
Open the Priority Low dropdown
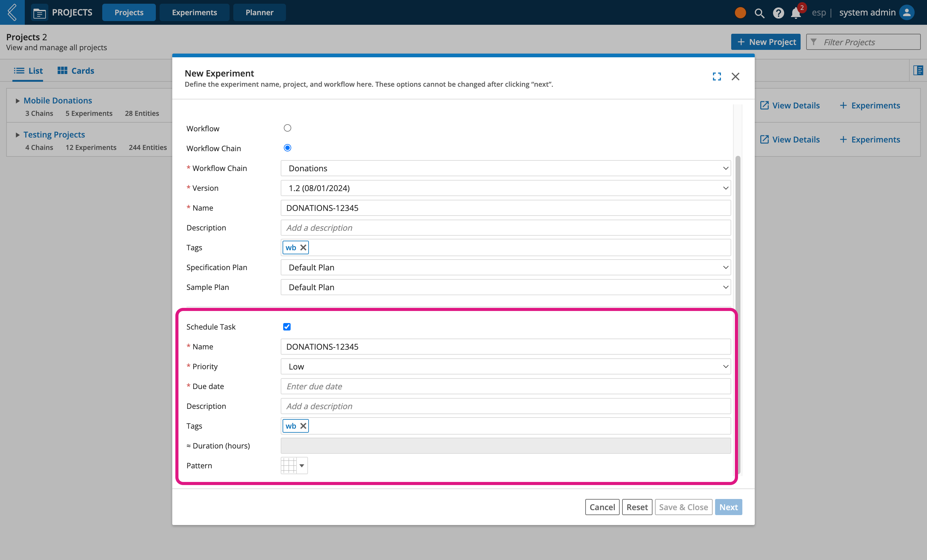coord(506,366)
